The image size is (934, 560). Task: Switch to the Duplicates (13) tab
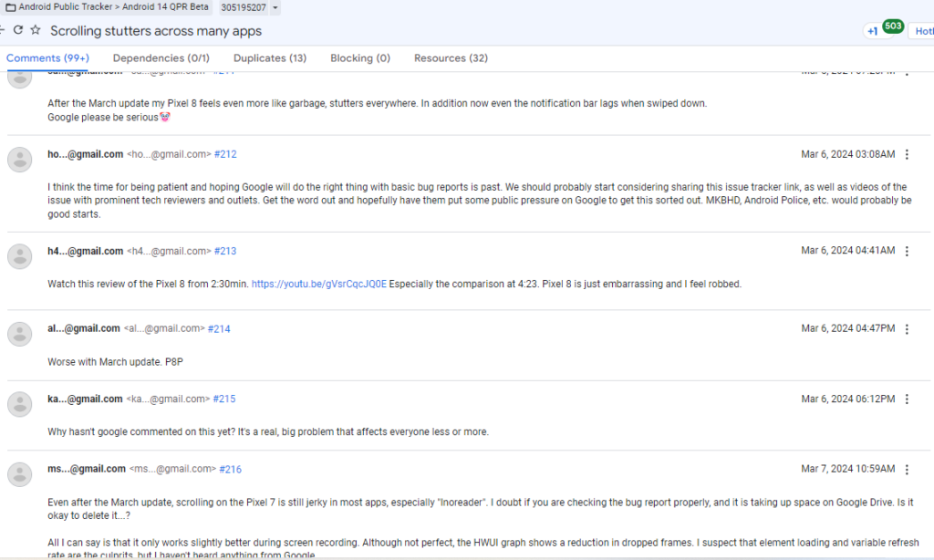270,57
